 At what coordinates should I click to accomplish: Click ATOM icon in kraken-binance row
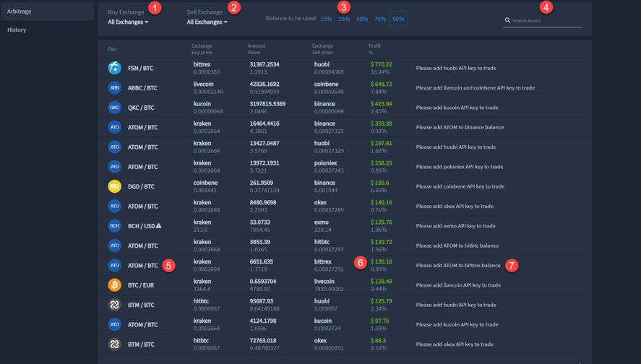pyautogui.click(x=114, y=127)
